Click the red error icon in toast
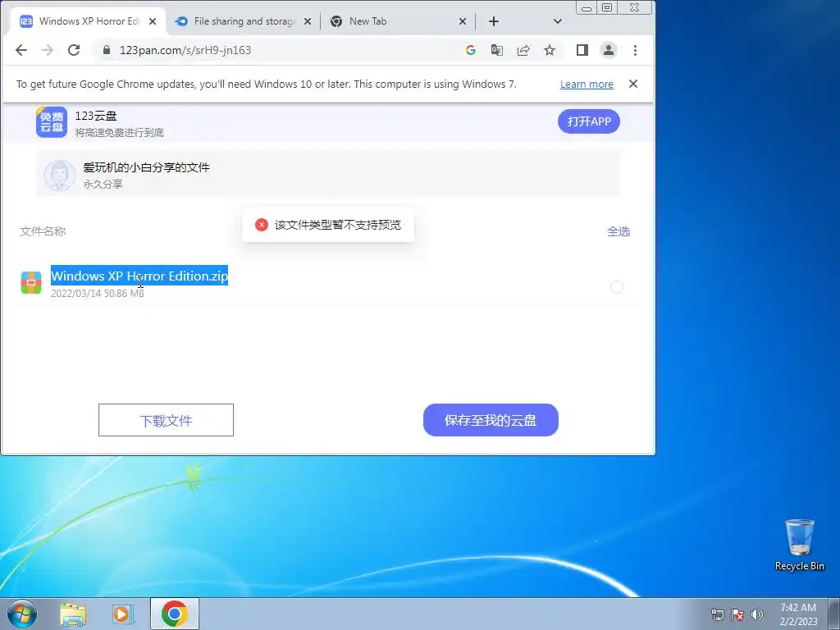The image size is (840, 630). 262,225
